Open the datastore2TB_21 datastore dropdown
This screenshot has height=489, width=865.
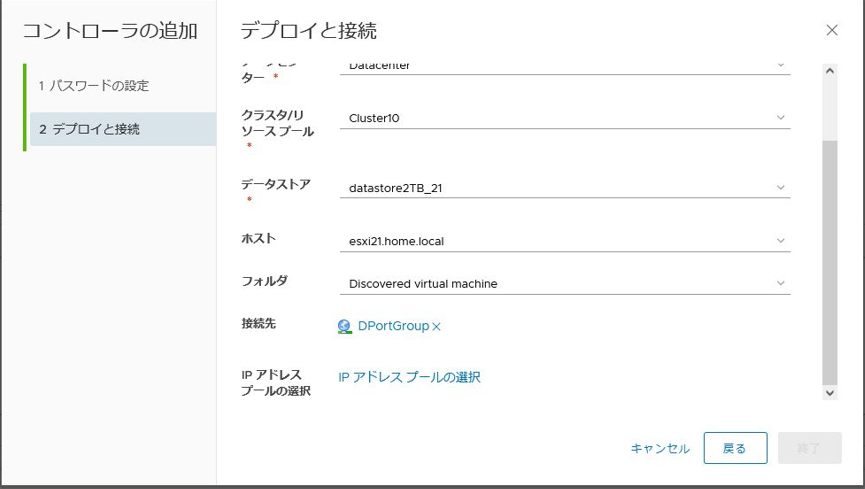(x=565, y=188)
